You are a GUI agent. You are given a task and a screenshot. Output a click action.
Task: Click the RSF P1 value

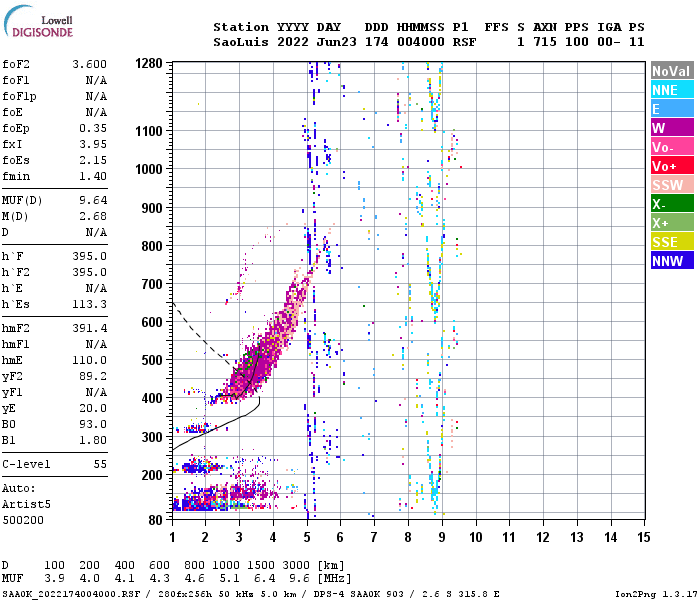click(464, 42)
